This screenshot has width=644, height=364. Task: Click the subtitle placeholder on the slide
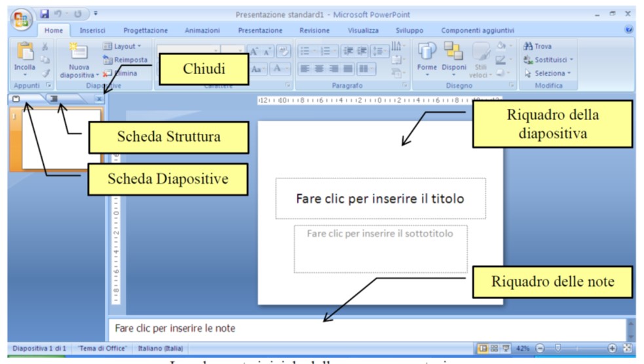[381, 249]
